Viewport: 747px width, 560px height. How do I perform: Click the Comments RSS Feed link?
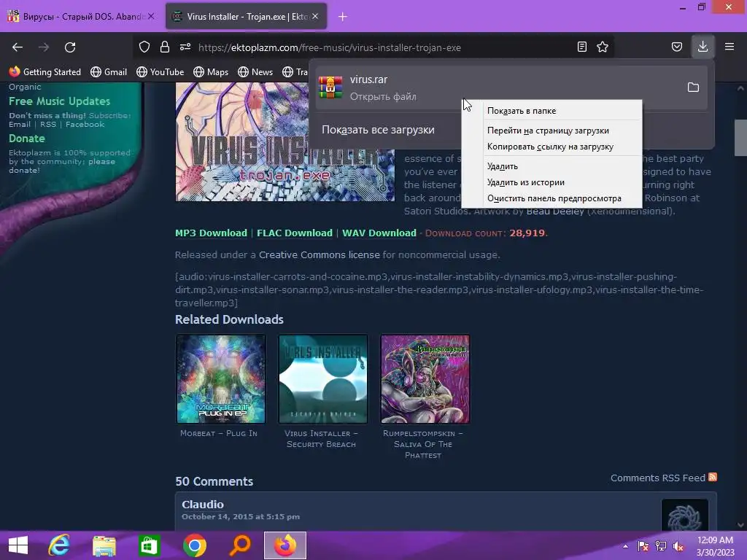[x=658, y=478]
